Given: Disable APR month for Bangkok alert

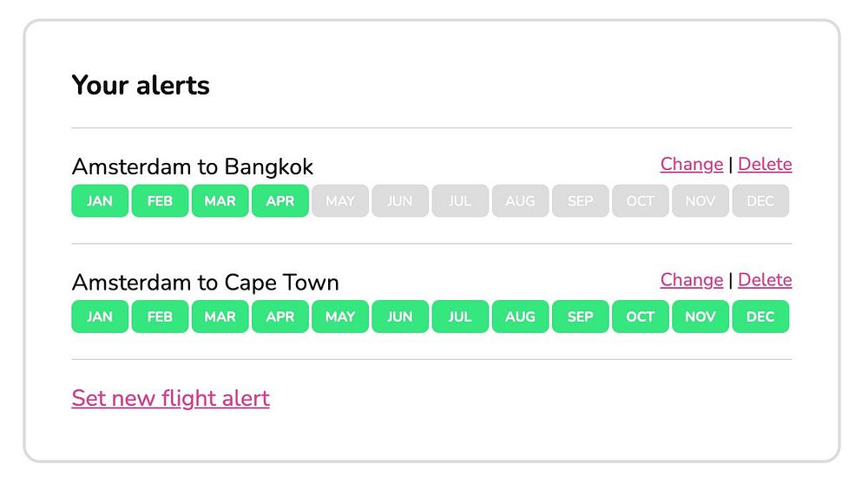Looking at the screenshot, I should 279,201.
